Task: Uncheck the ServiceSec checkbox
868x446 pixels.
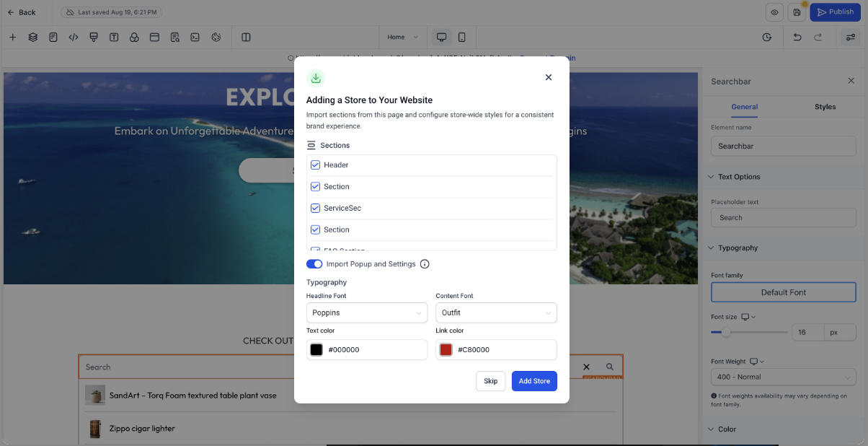Action: click(315, 208)
